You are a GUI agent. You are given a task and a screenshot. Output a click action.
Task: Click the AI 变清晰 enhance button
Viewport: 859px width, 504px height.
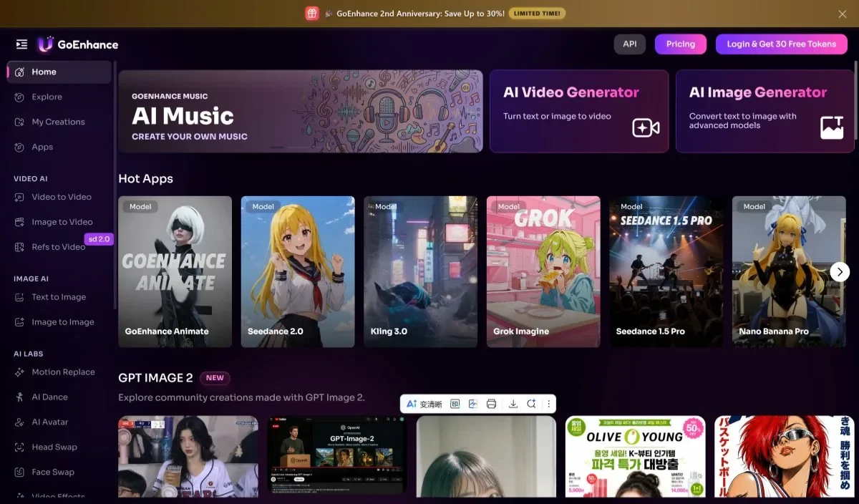tap(424, 404)
